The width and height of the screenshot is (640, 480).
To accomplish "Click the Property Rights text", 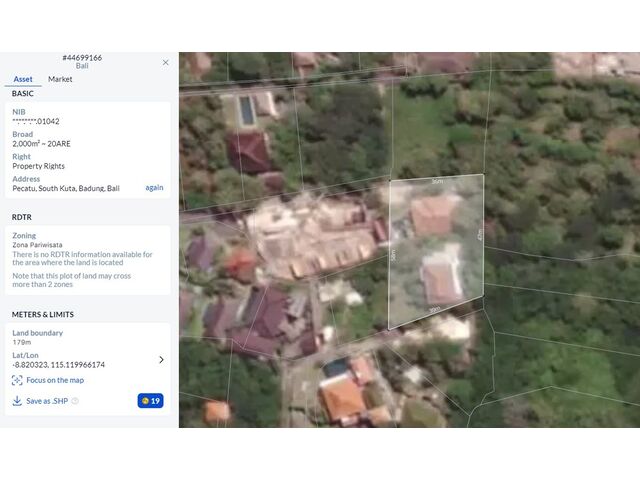I will coord(38,166).
